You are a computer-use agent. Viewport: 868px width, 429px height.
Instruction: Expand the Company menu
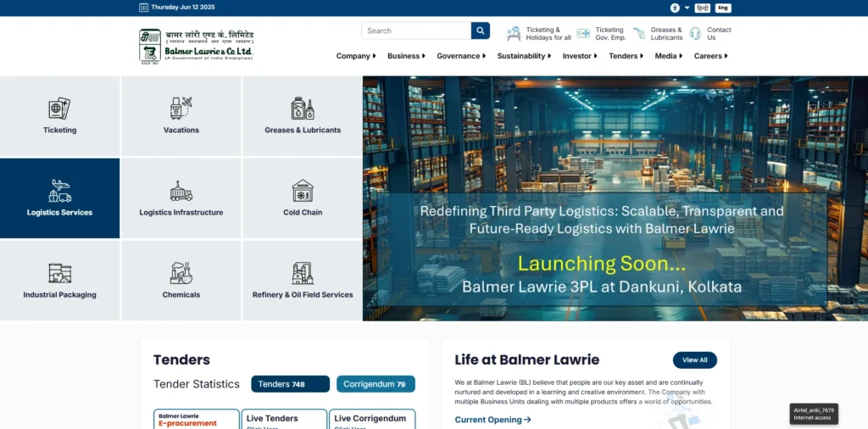pyautogui.click(x=356, y=56)
